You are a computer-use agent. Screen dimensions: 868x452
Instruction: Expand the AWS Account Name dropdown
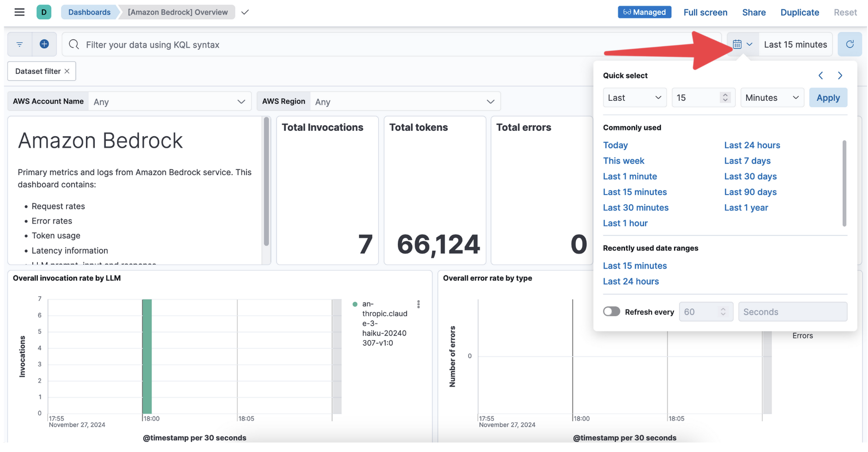pos(170,102)
